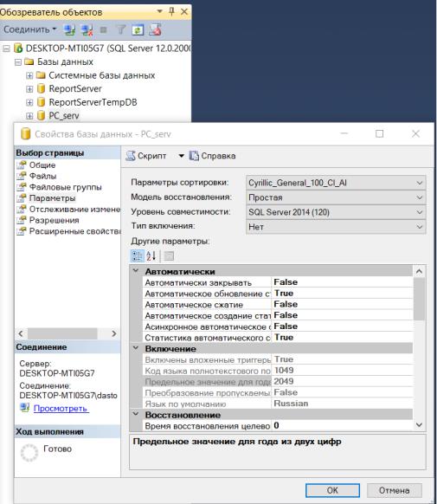Click the Filter funnel icon
This screenshot has width=437, height=504.
click(x=121, y=30)
